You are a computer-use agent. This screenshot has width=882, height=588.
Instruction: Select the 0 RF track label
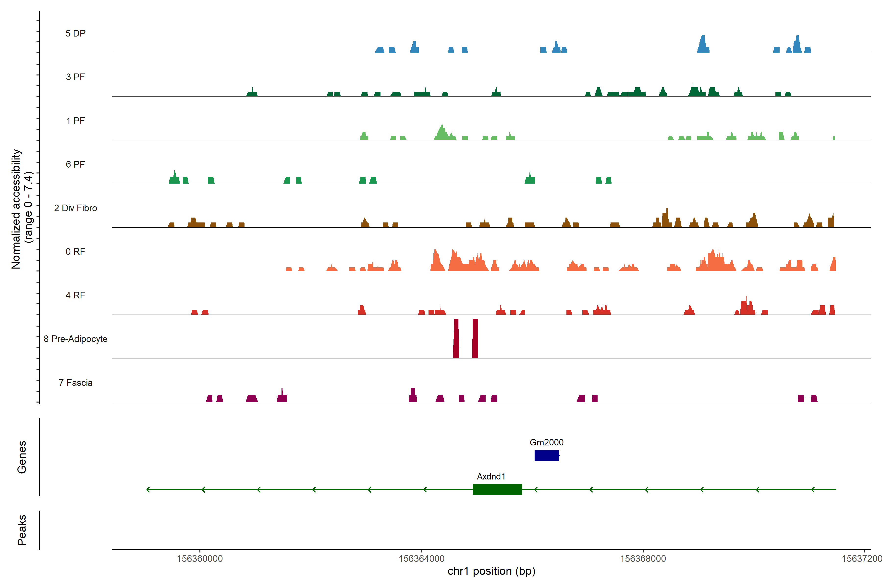(75, 252)
